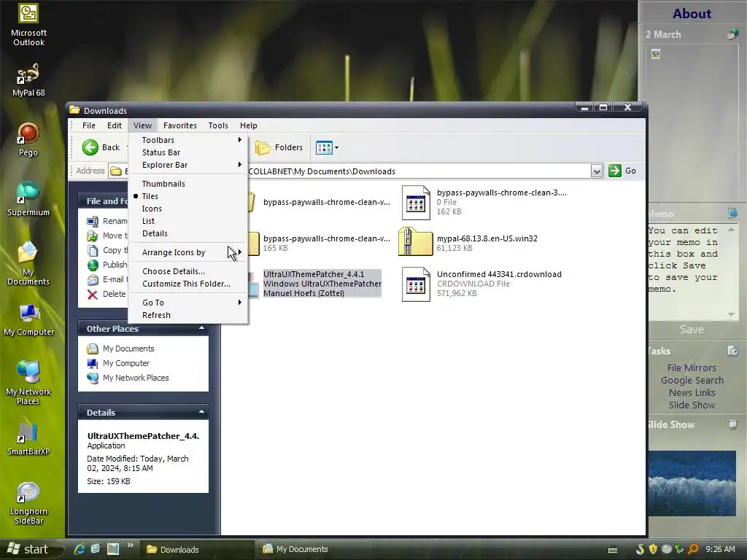The image size is (747, 560).
Task: Expand the Explorer Bar submenu
Action: click(187, 165)
